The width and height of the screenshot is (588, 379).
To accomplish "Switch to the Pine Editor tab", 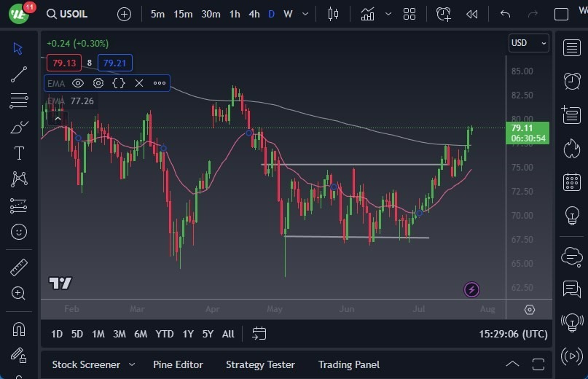I will click(x=178, y=364).
